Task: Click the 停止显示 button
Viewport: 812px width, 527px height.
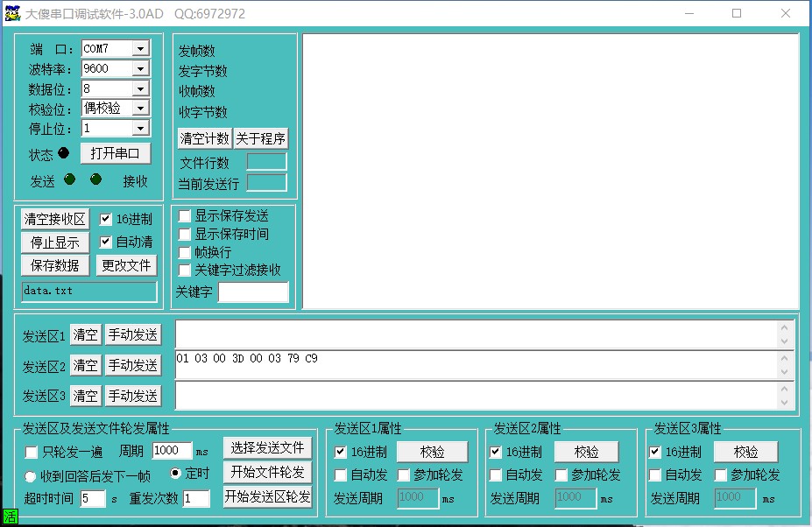Action: coord(55,242)
